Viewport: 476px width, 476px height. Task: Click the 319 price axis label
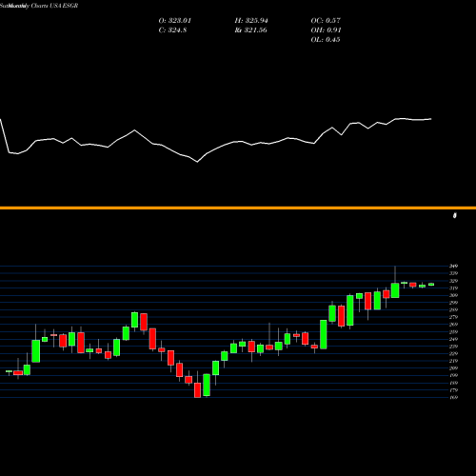[x=454, y=288]
